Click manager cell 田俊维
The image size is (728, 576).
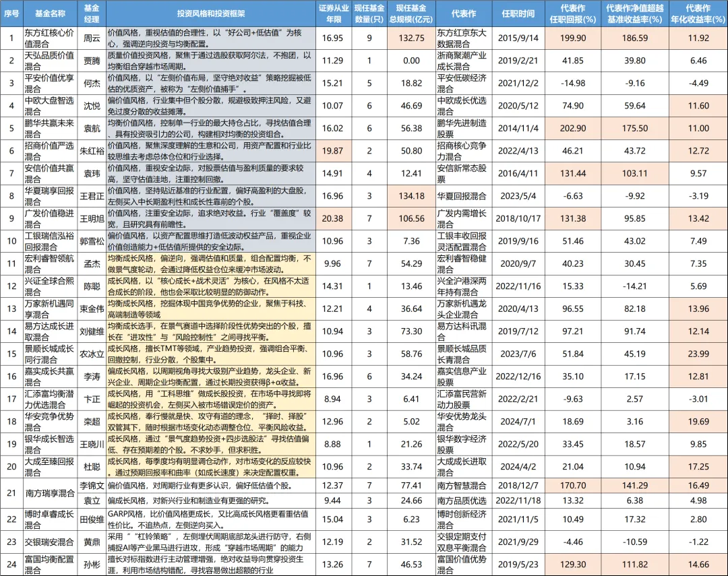pyautogui.click(x=92, y=519)
